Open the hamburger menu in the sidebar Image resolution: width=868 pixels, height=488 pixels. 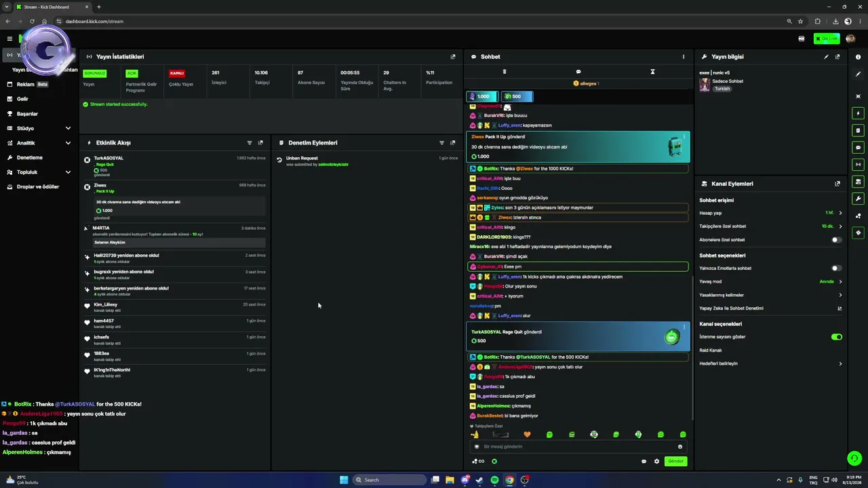point(9,39)
